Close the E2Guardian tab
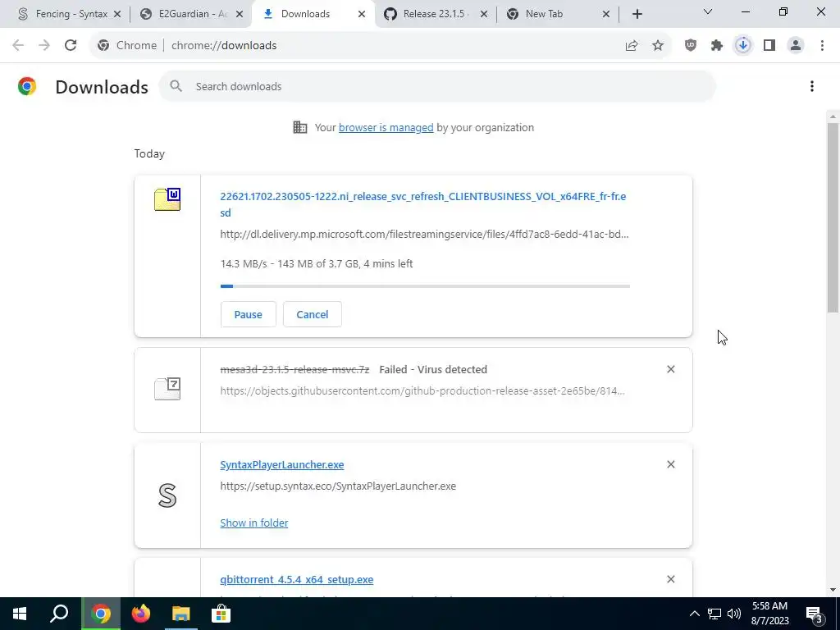The width and height of the screenshot is (840, 630). pyautogui.click(x=240, y=14)
